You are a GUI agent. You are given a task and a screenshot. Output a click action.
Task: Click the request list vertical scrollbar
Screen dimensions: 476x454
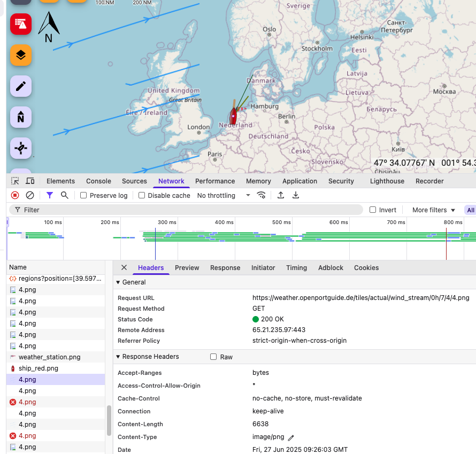109,421
